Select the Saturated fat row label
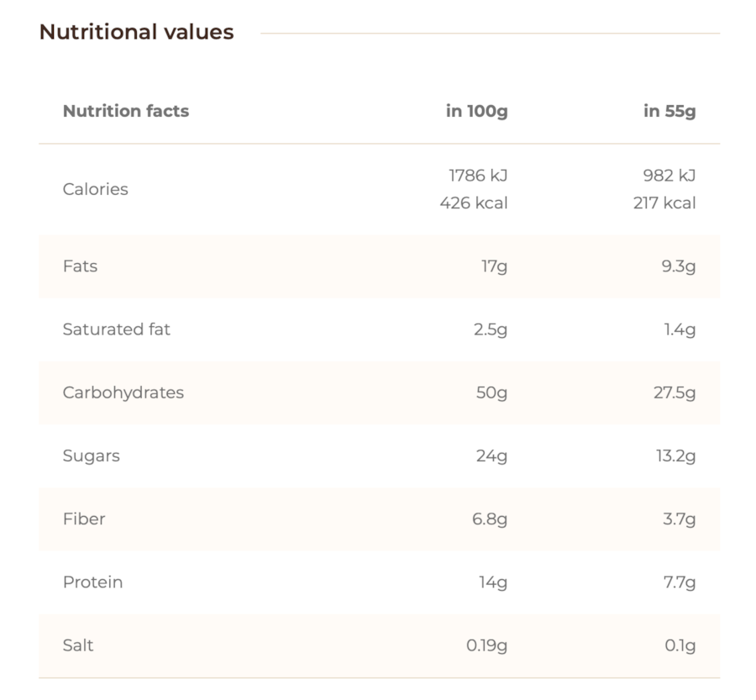Image resolution: width=756 pixels, height=700 pixels. tap(117, 329)
